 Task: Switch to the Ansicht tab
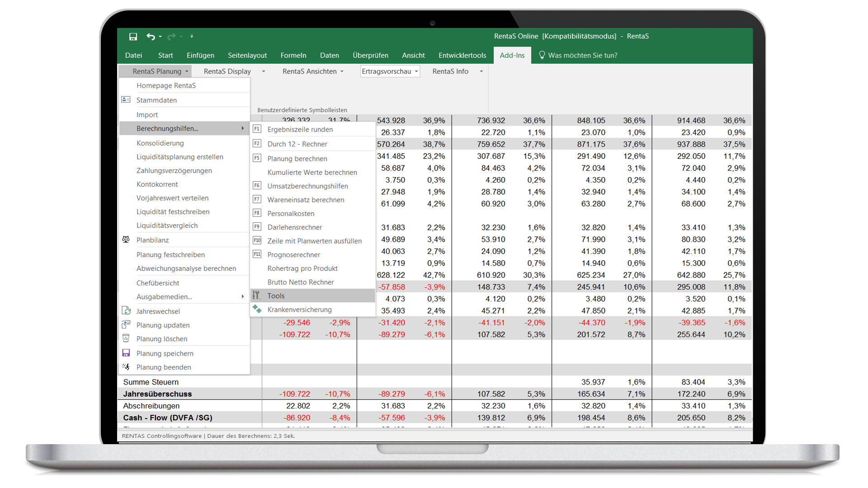[413, 55]
